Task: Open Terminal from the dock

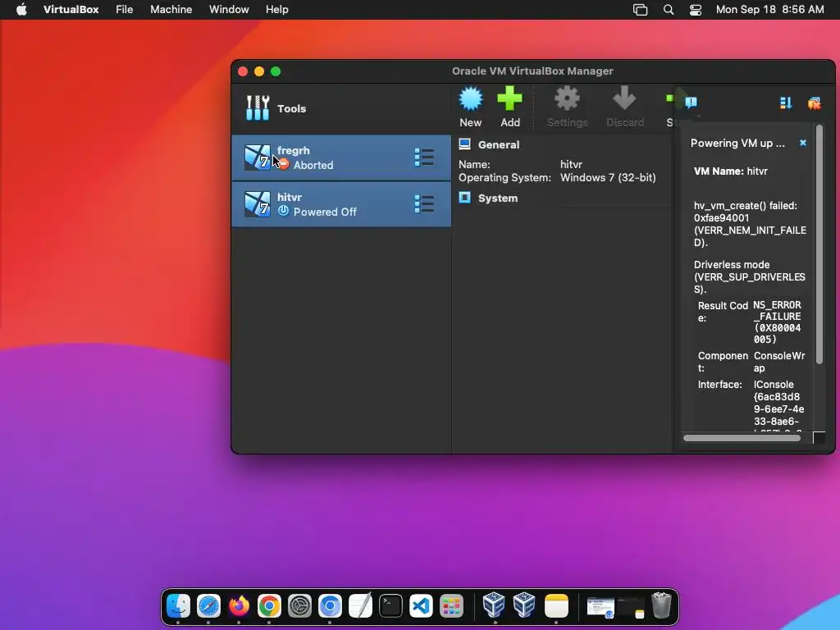Action: [x=390, y=606]
